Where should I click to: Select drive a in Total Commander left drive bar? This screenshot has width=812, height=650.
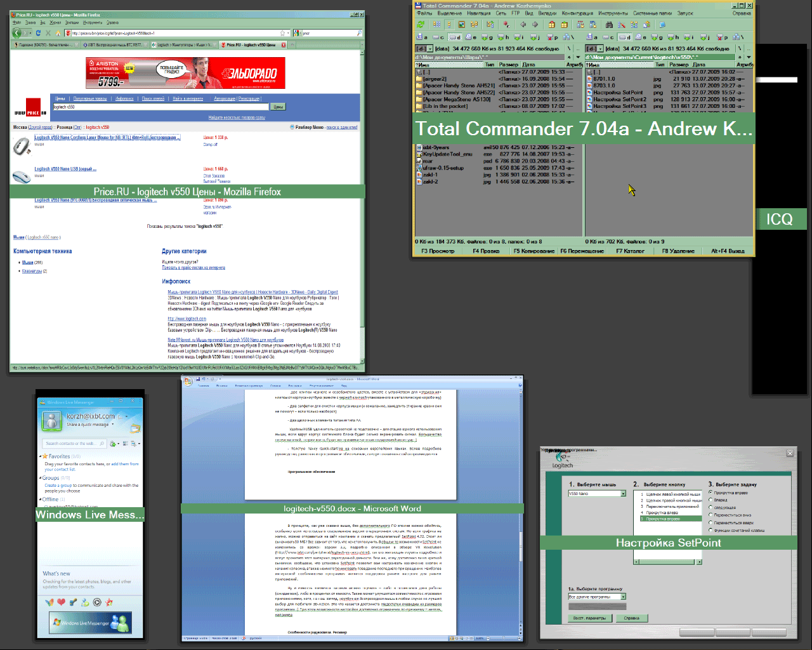pos(421,37)
